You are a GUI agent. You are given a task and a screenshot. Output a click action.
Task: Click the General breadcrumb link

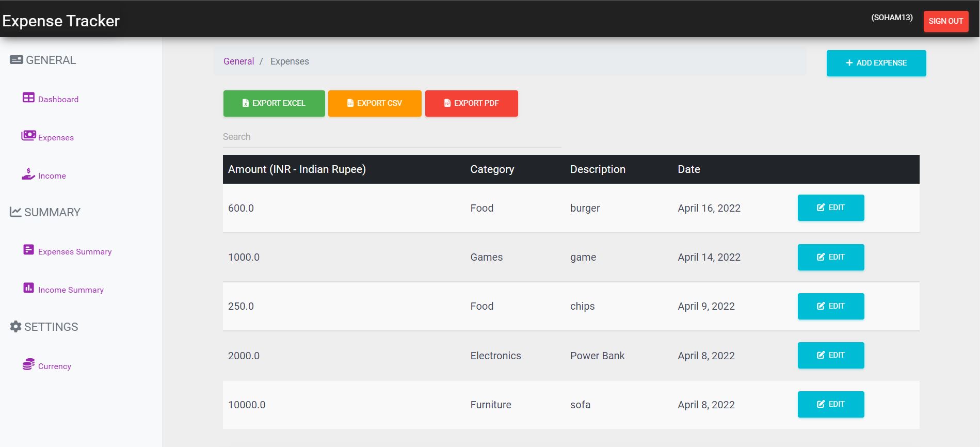click(x=238, y=61)
